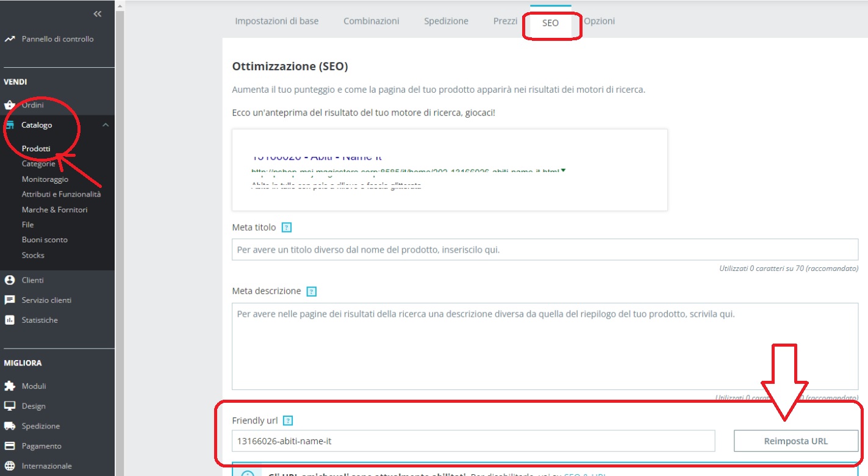The height and width of the screenshot is (476, 868).
Task: Switch to Prezzi tab
Action: pyautogui.click(x=505, y=21)
